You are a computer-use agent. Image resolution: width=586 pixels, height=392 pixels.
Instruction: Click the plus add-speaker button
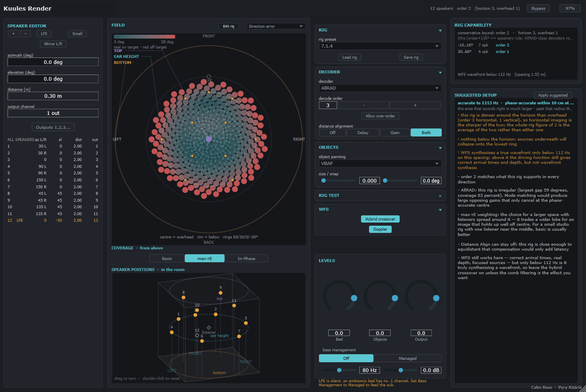coord(13,34)
